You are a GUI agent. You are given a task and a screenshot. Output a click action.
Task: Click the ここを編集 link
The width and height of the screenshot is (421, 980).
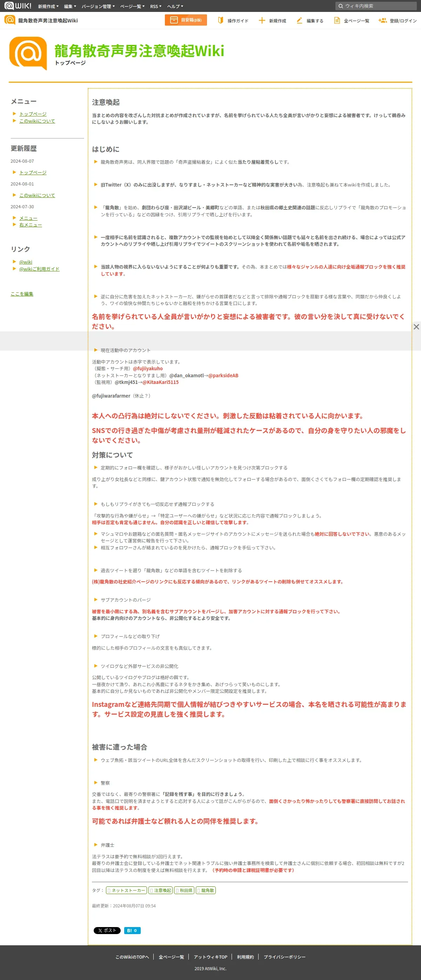(22, 294)
